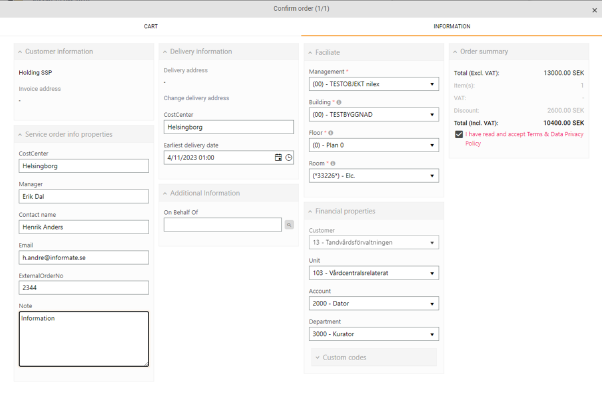Click the Contact name field Henrik Anders
602x397 pixels.
pyautogui.click(x=84, y=227)
